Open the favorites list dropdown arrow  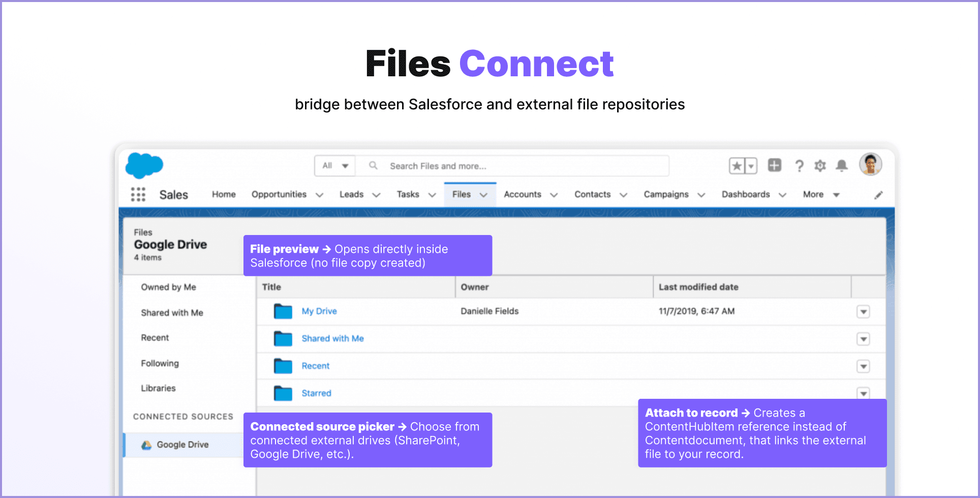click(x=750, y=165)
